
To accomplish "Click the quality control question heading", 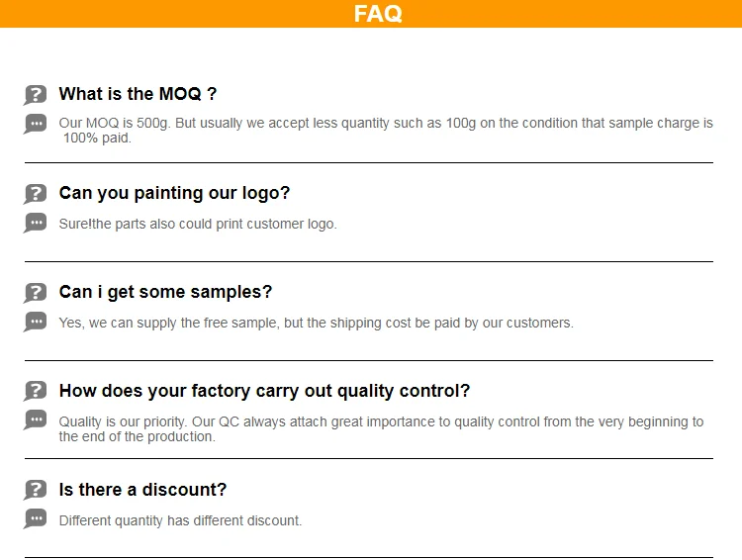I will [x=264, y=391].
